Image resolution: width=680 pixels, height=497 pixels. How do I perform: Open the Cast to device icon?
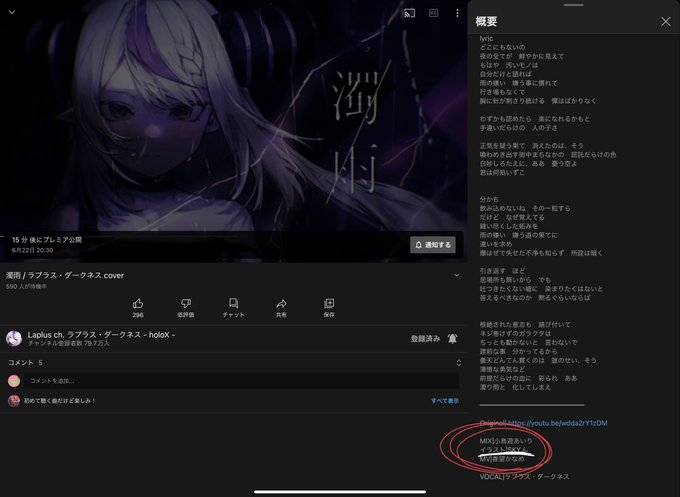409,13
